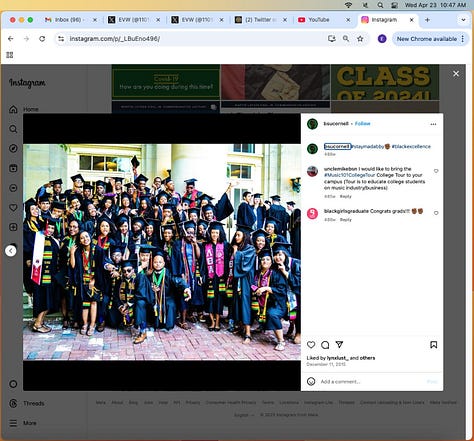474x441 pixels.
Task: Open the Explore compass icon
Action: coord(13,148)
